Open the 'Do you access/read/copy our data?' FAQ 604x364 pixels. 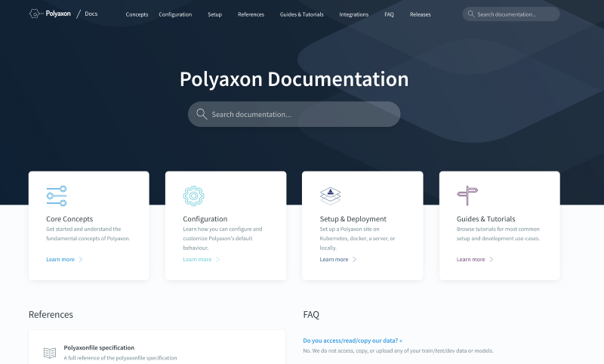(x=353, y=341)
